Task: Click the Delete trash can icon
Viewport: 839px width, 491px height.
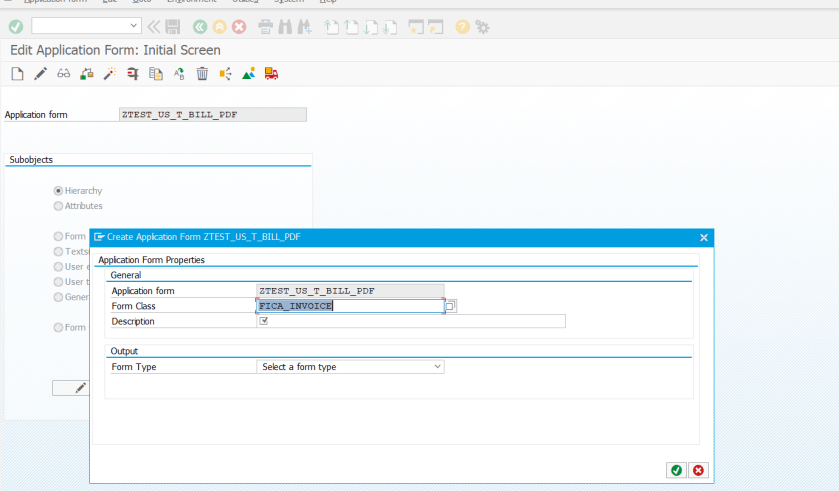Action: [202, 73]
